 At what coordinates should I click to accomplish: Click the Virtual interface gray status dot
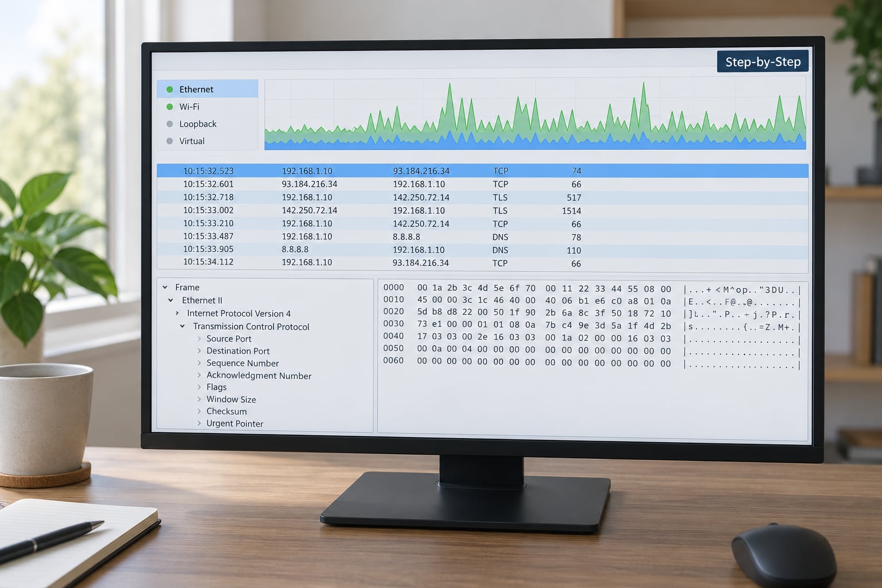pos(169,141)
